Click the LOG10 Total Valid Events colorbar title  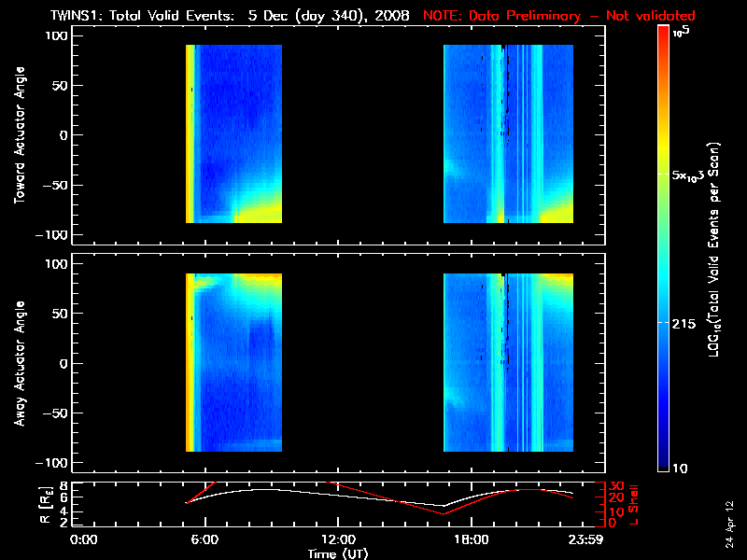717,249
